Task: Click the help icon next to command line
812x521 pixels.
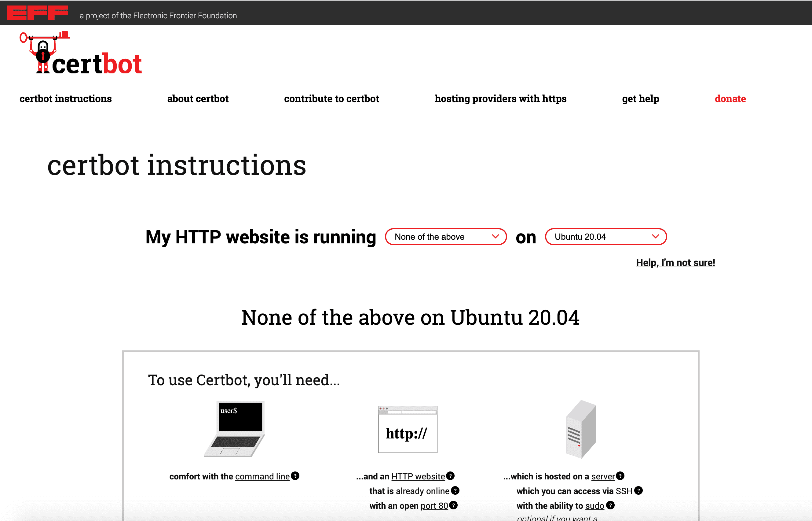Action: pos(295,476)
